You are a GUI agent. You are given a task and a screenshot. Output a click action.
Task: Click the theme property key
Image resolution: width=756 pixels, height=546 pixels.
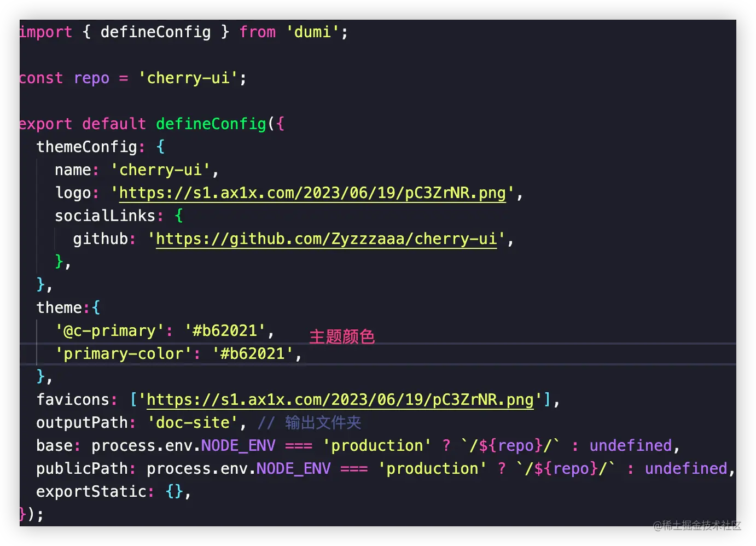[60, 308]
